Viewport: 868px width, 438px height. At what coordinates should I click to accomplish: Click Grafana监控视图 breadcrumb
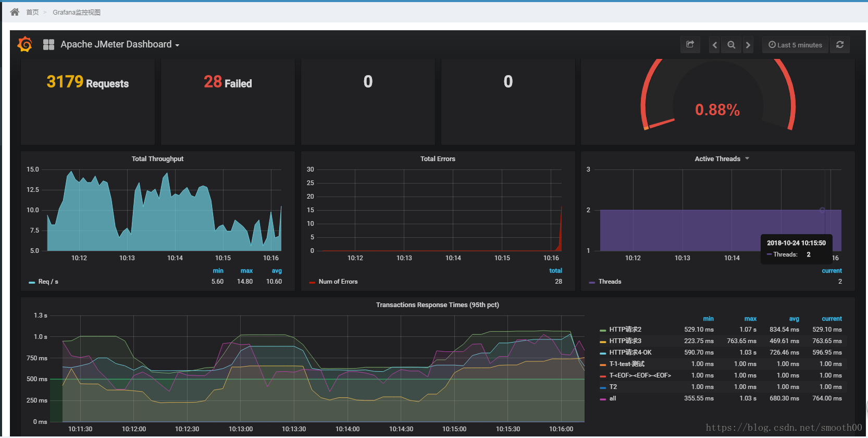click(x=77, y=12)
